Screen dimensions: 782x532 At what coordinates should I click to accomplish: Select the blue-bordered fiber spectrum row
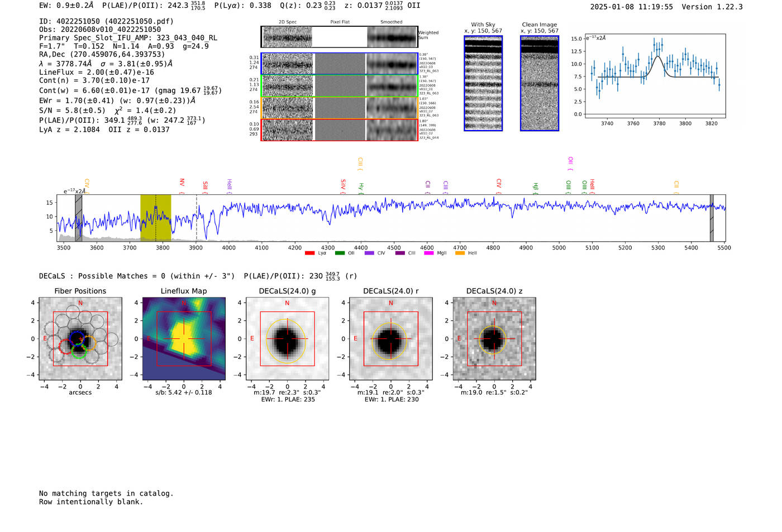click(x=340, y=64)
